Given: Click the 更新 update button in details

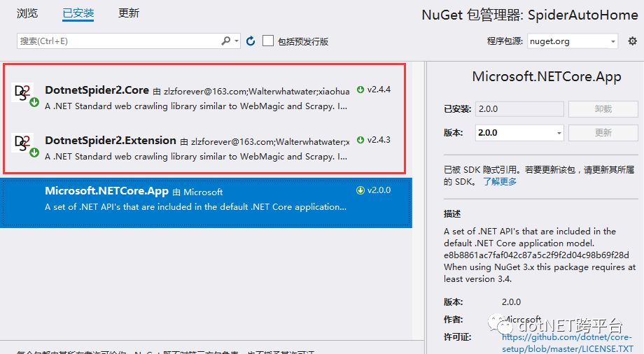Looking at the screenshot, I should coord(603,133).
